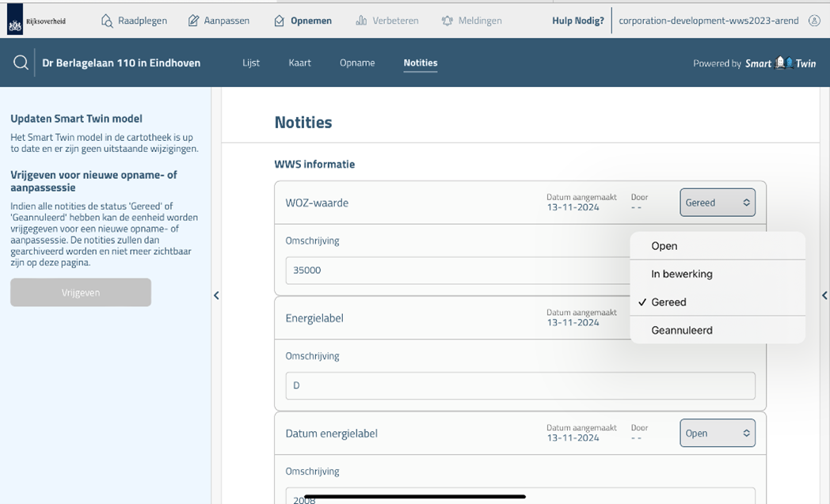830x504 pixels.
Task: Open the Datum energielabel status dropdown
Action: tap(717, 433)
